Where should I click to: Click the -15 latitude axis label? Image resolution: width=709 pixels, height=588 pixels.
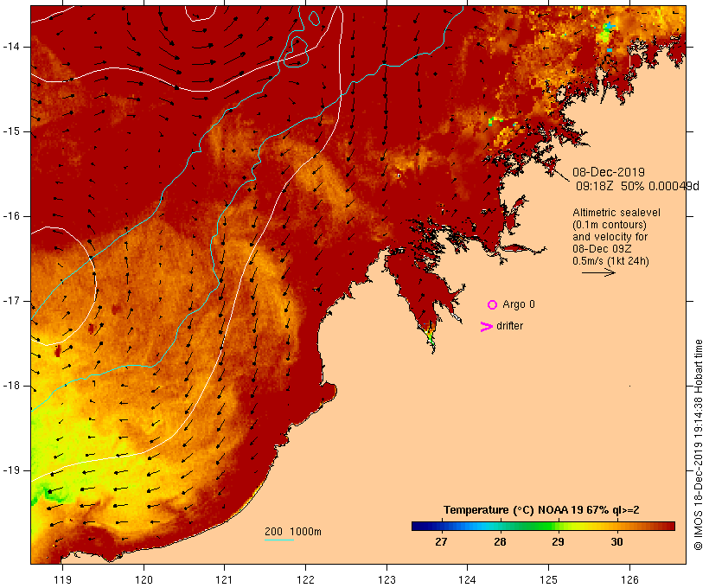coord(11,131)
